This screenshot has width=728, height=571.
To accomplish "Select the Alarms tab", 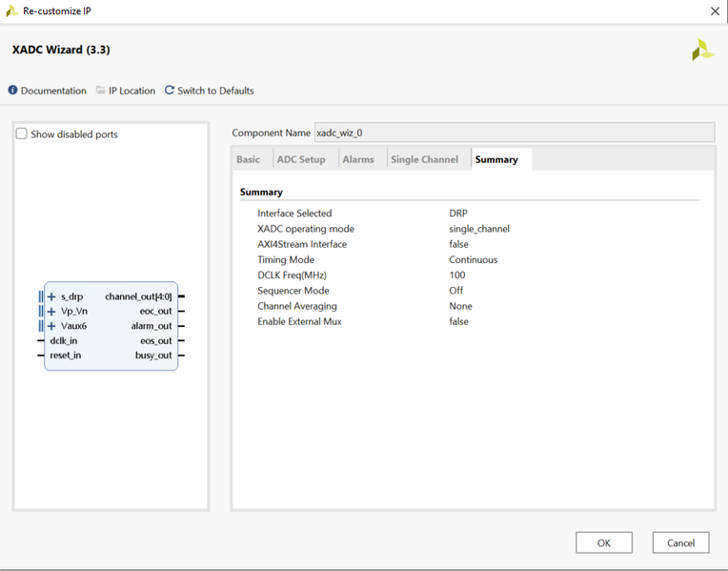I will pos(358,159).
